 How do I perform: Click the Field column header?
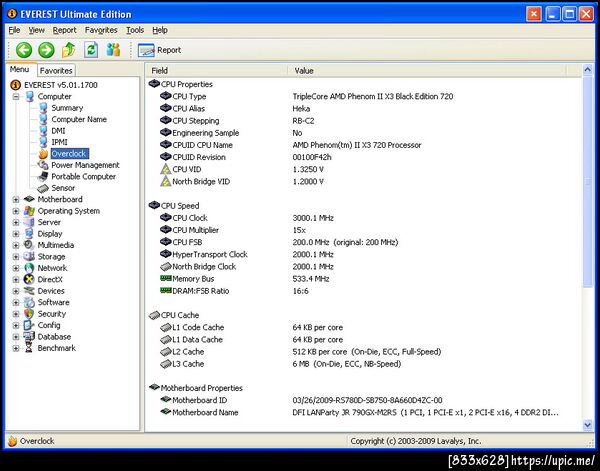click(x=217, y=70)
